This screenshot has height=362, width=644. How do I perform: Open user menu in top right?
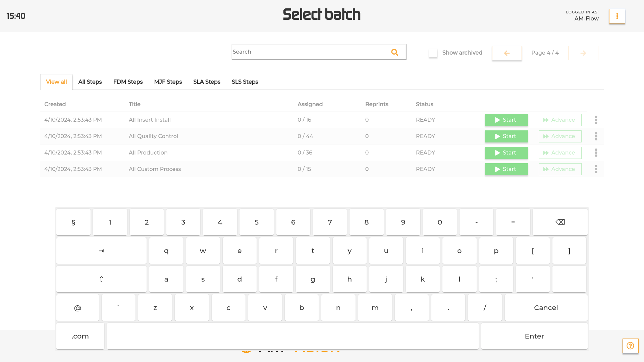pyautogui.click(x=617, y=16)
